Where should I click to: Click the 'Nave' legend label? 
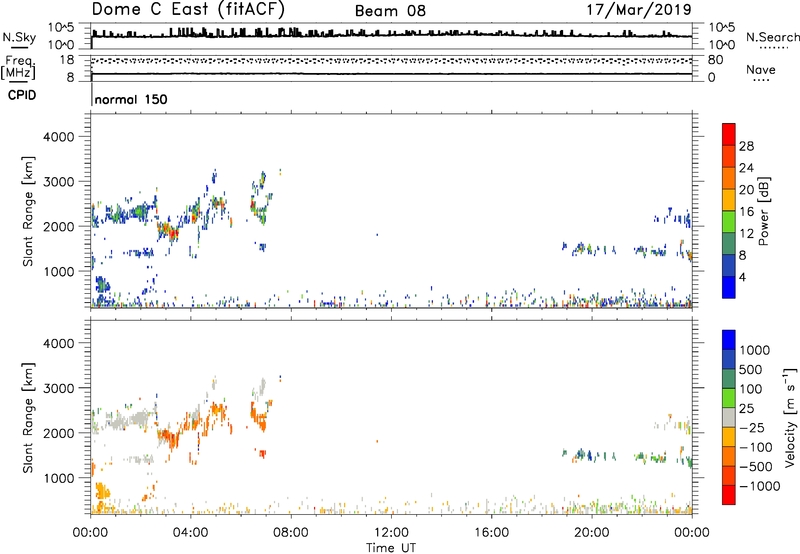pyautogui.click(x=761, y=70)
